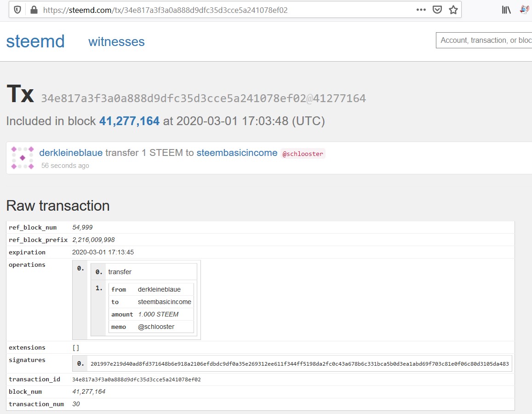Click the gray Tx hash in heading

pos(173,98)
